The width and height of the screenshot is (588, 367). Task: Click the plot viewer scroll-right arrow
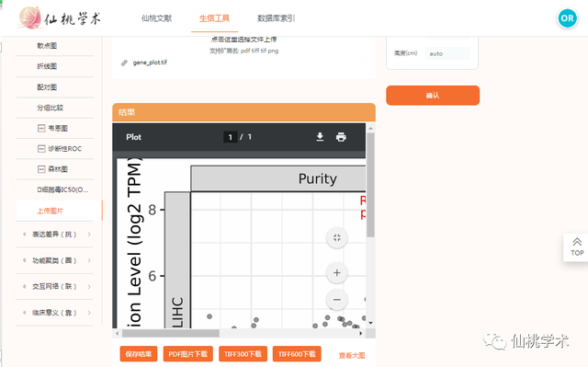[361, 333]
